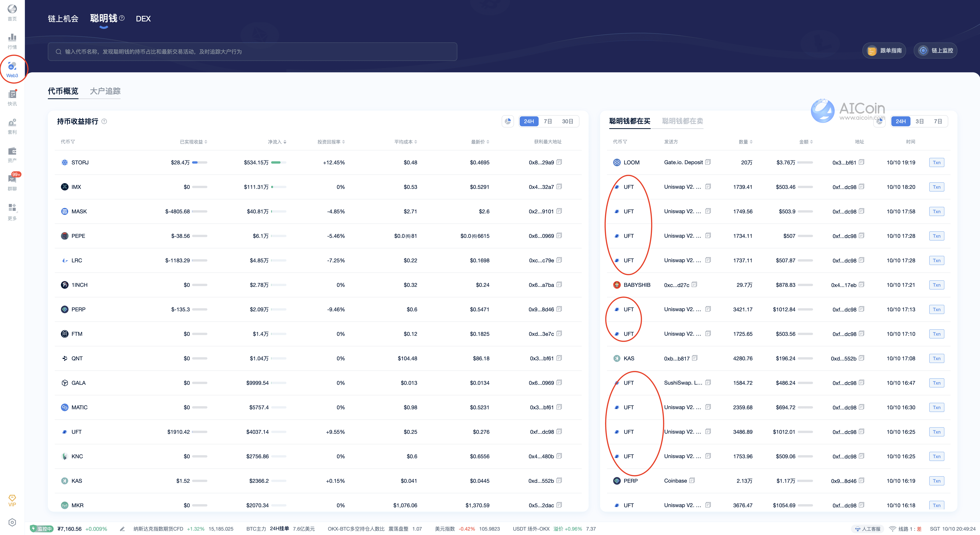
Task: Click the QNT average cost $104.48
Action: [x=407, y=358]
